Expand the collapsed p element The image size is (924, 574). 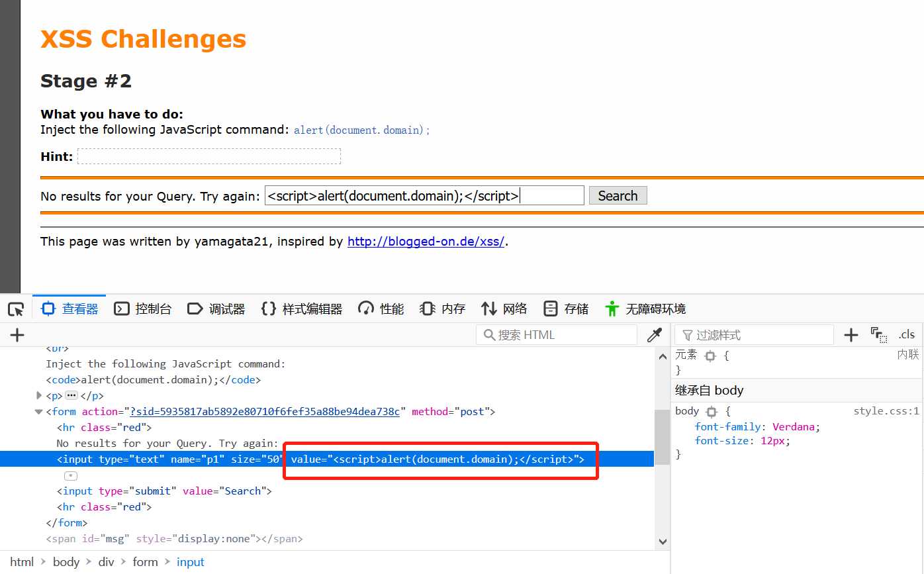click(x=38, y=396)
